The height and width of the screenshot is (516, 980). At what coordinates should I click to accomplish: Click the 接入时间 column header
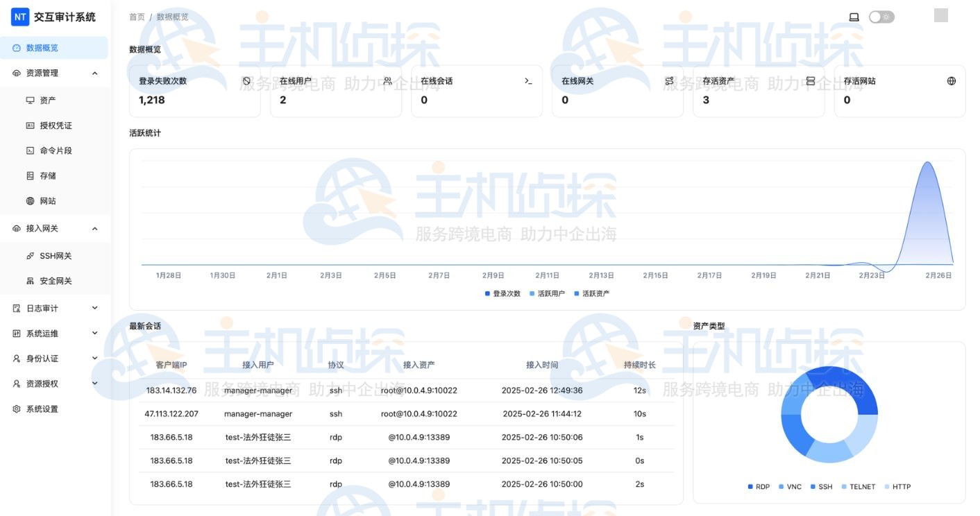pos(542,365)
